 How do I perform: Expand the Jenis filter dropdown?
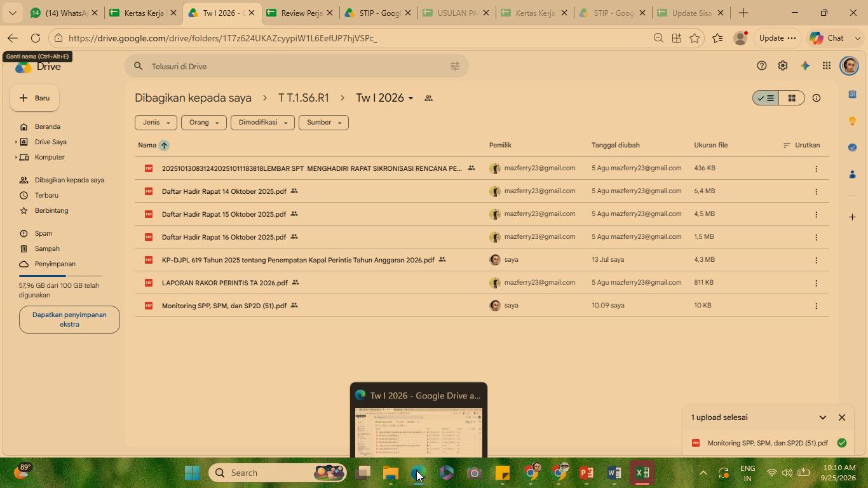[x=156, y=123]
